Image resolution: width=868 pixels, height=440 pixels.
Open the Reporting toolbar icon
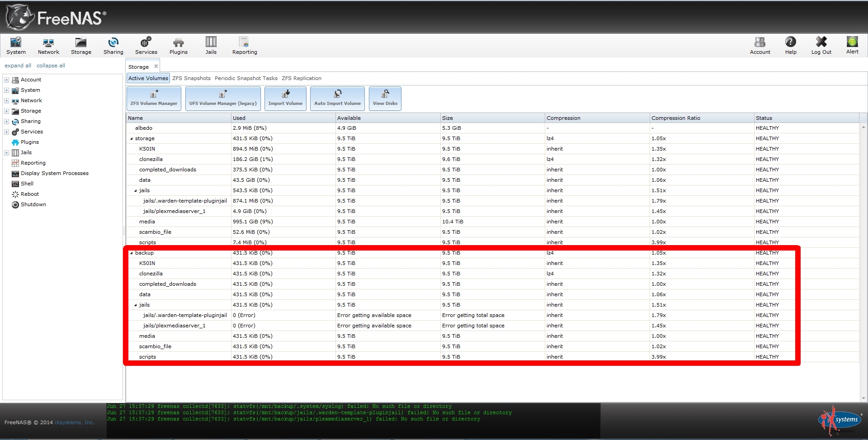pyautogui.click(x=245, y=46)
